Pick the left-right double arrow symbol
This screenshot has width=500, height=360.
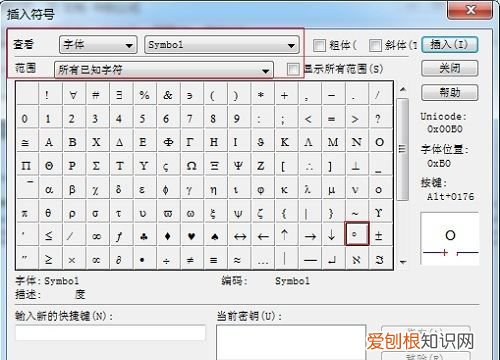(x=240, y=235)
